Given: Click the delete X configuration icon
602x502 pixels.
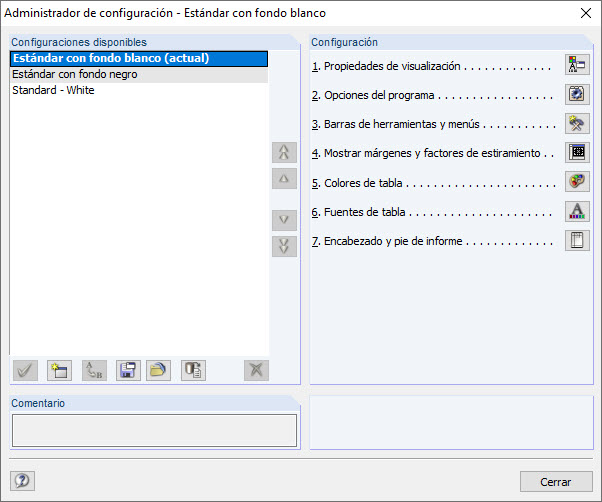Looking at the screenshot, I should click(256, 370).
